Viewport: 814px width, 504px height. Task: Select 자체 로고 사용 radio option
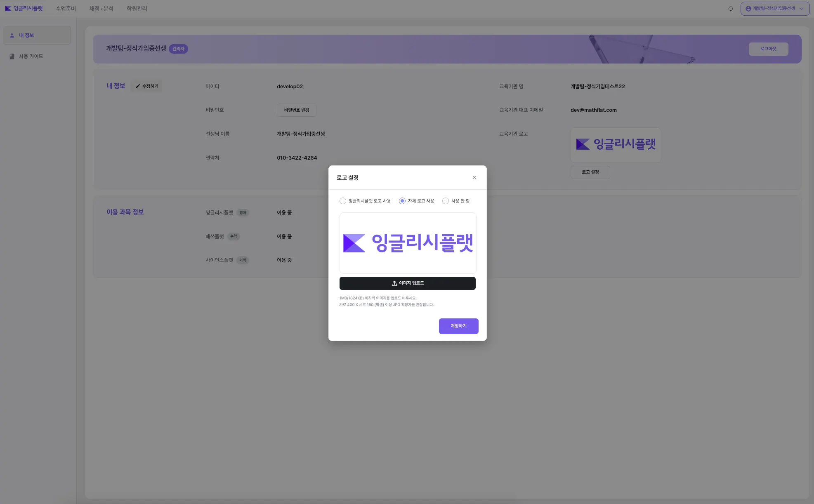(402, 201)
